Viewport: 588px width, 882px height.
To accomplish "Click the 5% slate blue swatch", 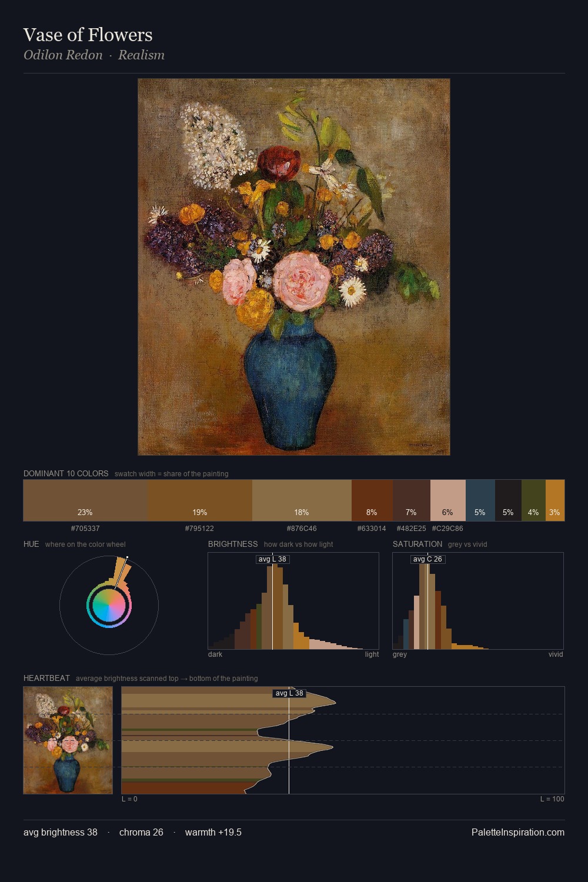I will coord(480,500).
